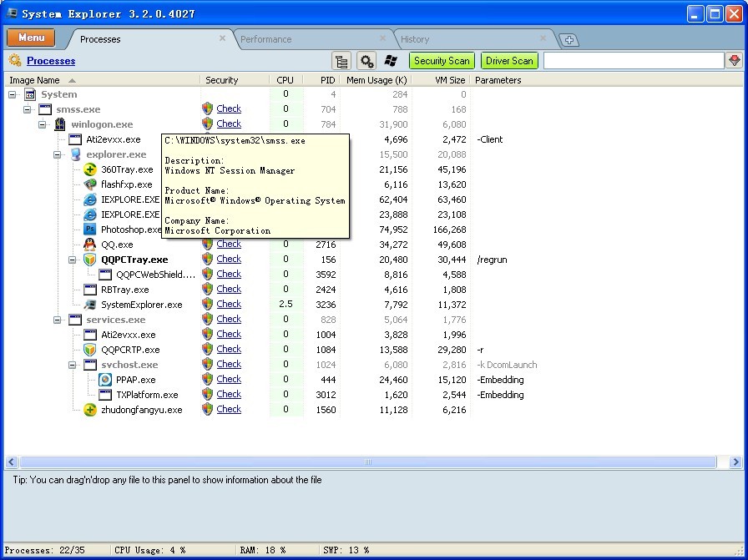The image size is (748, 560).
Task: Collapse the svchost.exe tree node
Action: tap(73, 365)
